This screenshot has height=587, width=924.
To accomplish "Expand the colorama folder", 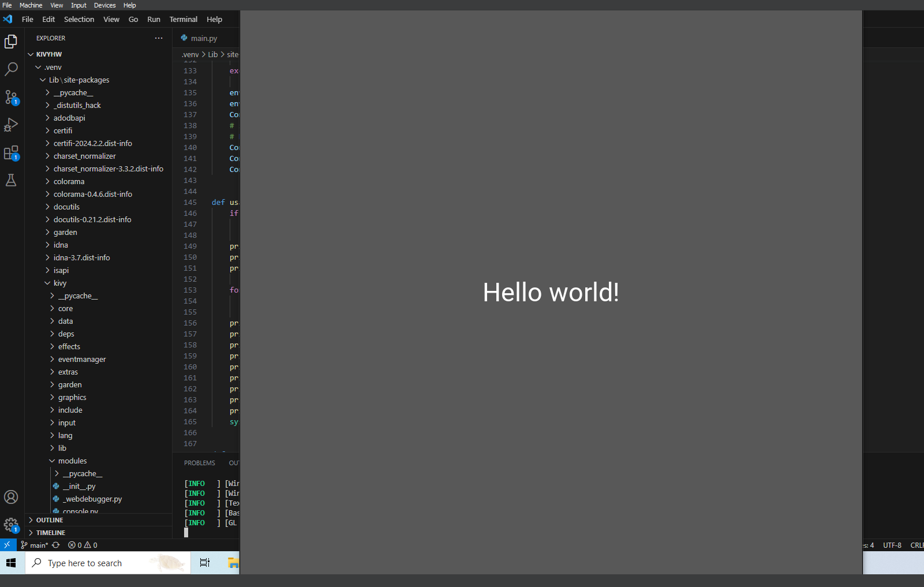I will click(69, 181).
